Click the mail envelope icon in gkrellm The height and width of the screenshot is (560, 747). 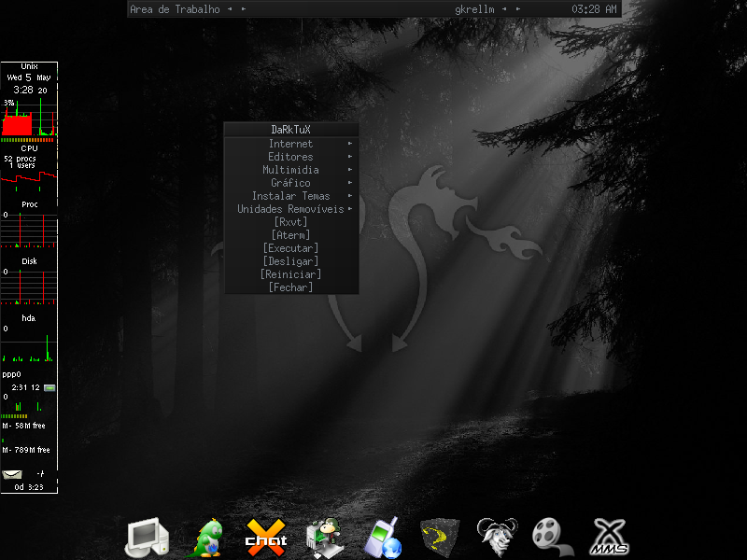point(12,474)
